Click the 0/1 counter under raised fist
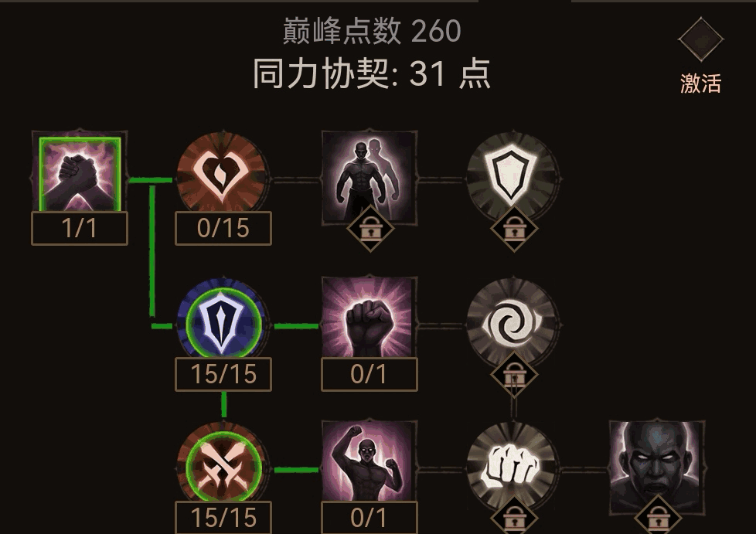This screenshot has height=534, width=756. point(369,374)
